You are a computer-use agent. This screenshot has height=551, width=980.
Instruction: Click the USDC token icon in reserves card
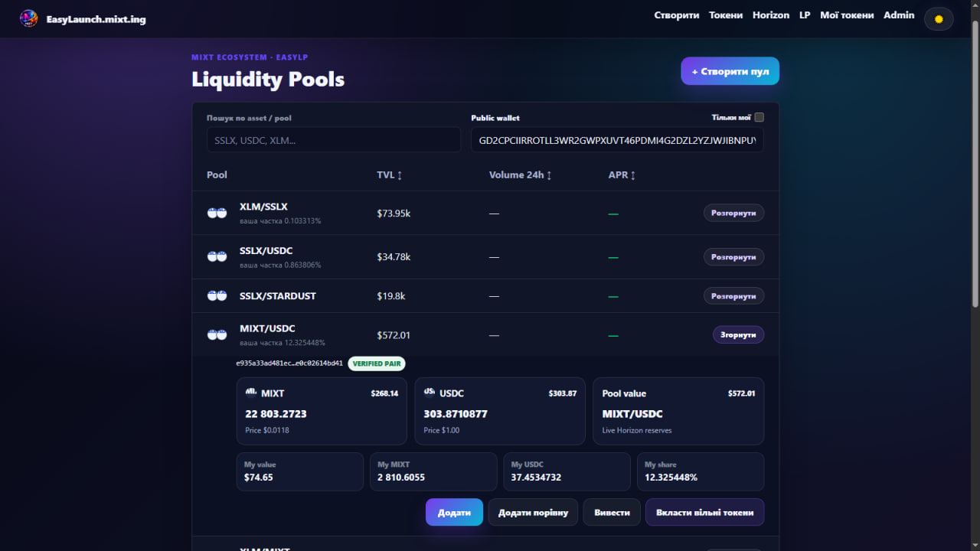430,393
